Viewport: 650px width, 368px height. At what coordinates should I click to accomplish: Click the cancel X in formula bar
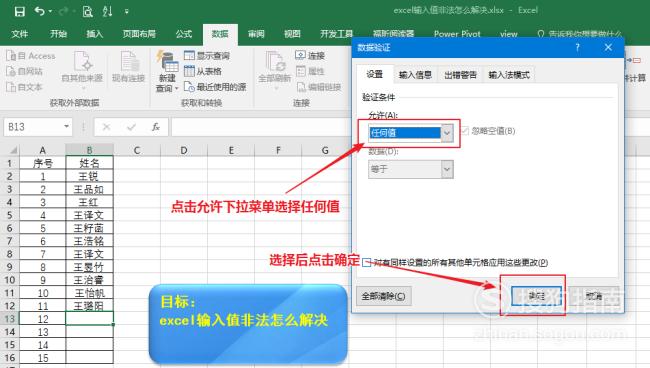[x=106, y=127]
